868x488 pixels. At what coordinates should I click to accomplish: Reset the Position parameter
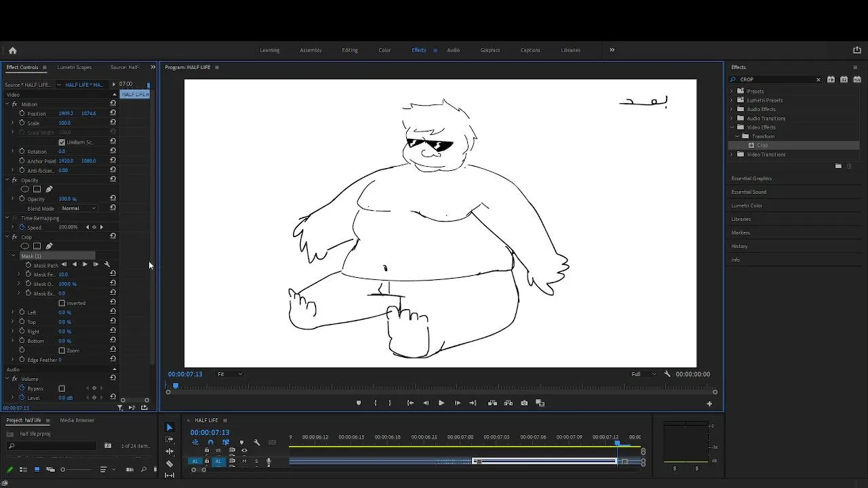[x=113, y=113]
